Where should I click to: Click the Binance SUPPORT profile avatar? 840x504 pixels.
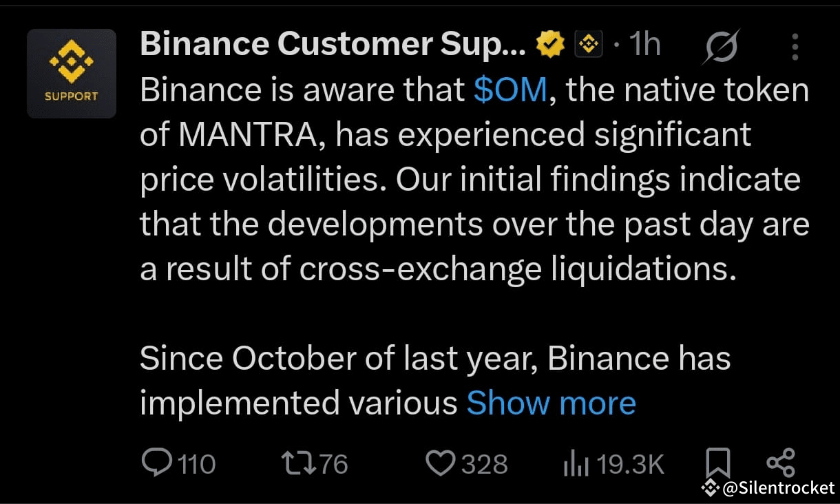click(72, 74)
